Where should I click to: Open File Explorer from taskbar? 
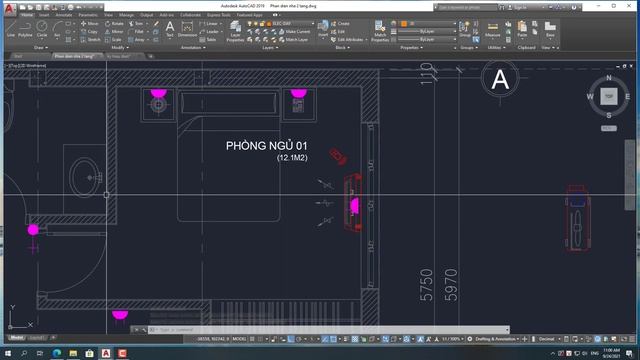coord(73,353)
